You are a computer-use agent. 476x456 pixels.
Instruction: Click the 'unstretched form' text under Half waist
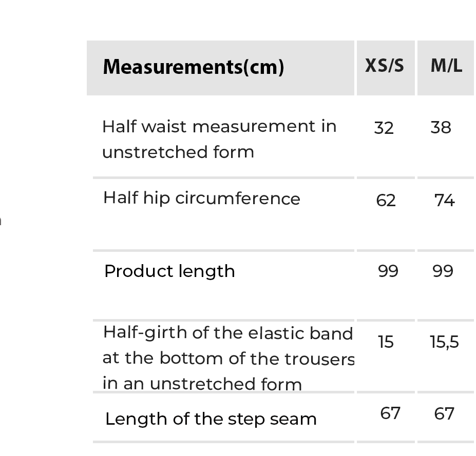(178, 152)
